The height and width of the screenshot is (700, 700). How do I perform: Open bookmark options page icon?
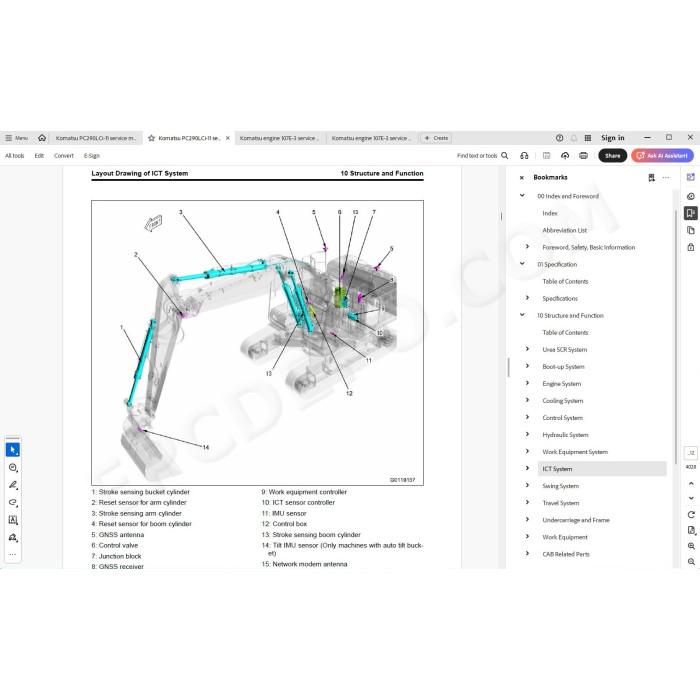click(x=651, y=178)
